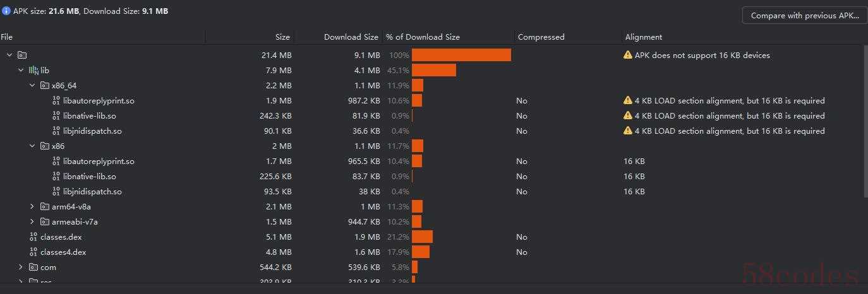868x294 pixels.
Task: Click the 16 KB devices warning icon
Action: click(x=628, y=55)
